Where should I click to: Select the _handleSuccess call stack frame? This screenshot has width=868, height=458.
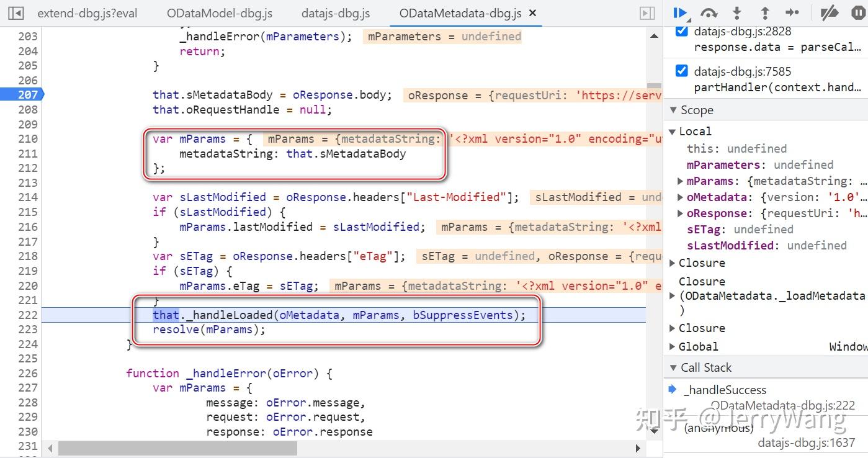[725, 390]
